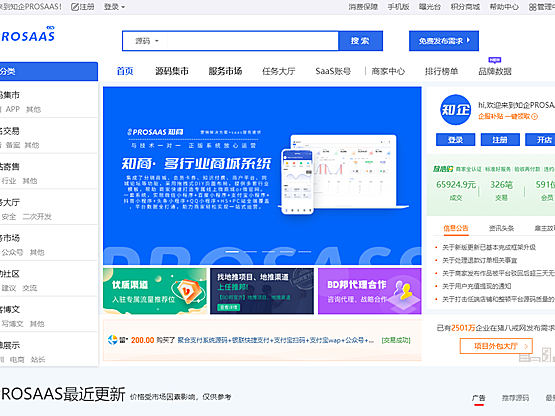Switch to the 广告 tab
This screenshot has width=555, height=416.
pyautogui.click(x=479, y=398)
